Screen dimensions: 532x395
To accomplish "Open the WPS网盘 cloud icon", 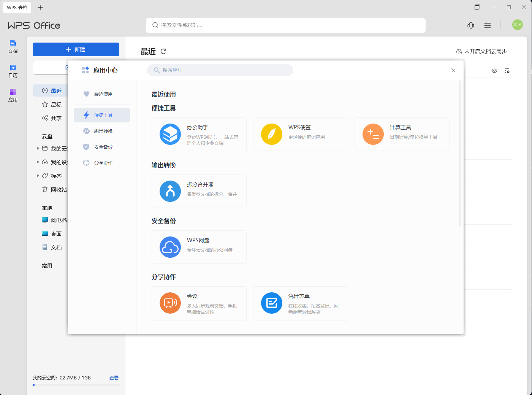I will pos(170,247).
